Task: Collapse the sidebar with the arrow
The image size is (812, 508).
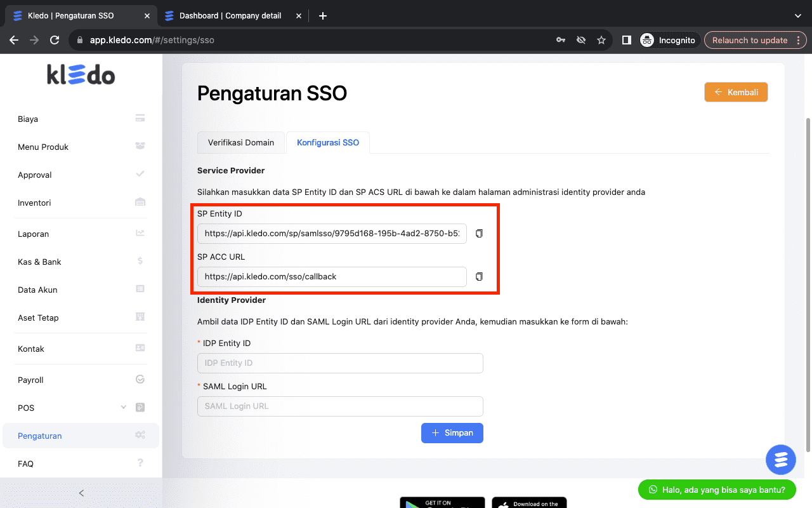Action: point(81,493)
